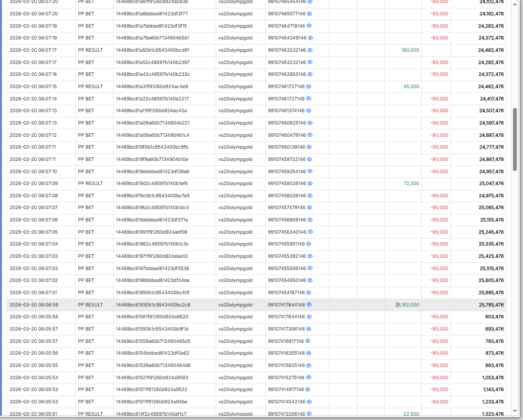Click eye icon beside round 99107416917146
This screenshot has height=420, width=523.
[x=308, y=341]
